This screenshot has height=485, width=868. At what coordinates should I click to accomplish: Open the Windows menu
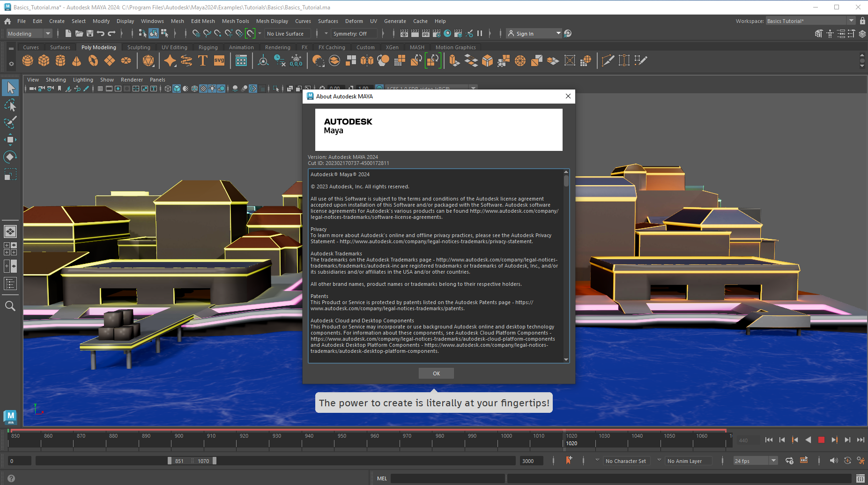point(152,21)
